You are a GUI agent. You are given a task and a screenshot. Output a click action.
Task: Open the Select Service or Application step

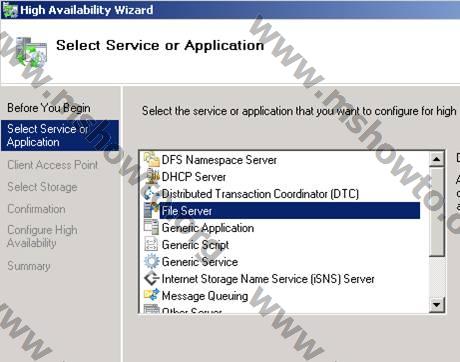pos(60,135)
